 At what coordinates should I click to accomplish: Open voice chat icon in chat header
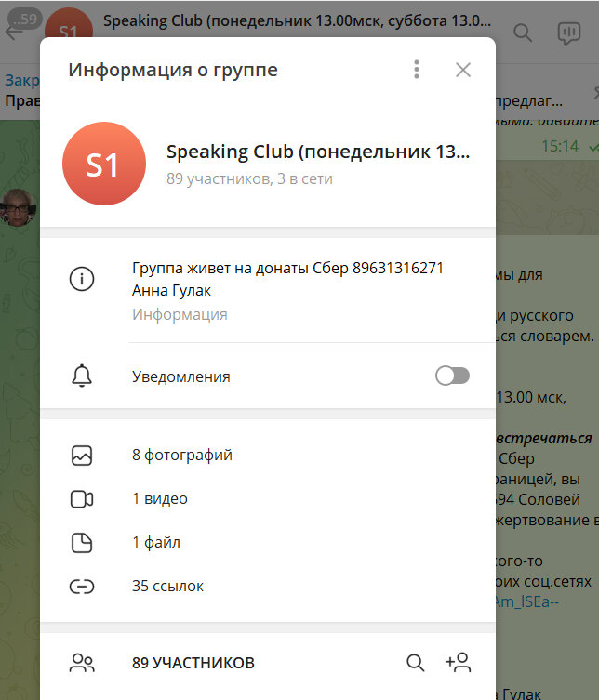click(x=568, y=33)
